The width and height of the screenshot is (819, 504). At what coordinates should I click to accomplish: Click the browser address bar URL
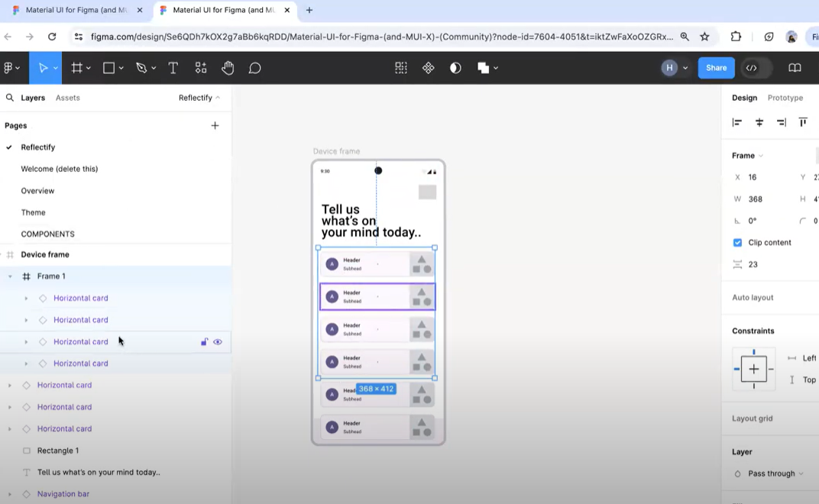pos(382,37)
